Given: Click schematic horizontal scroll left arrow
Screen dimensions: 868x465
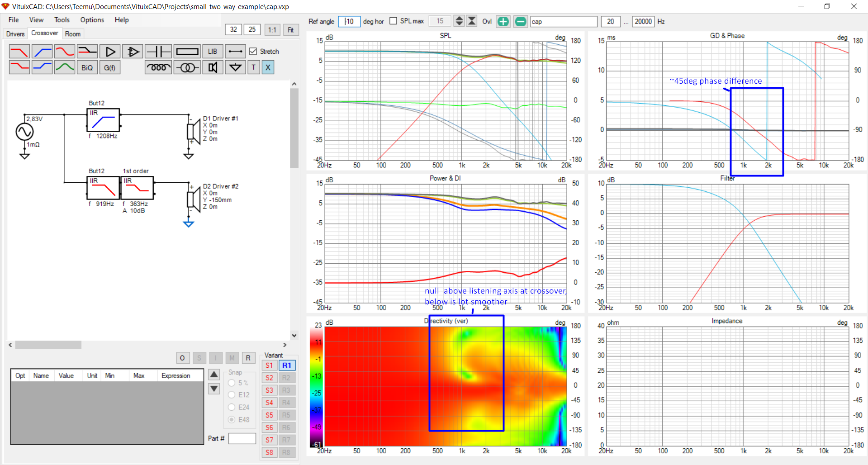Looking at the screenshot, I should [10, 345].
